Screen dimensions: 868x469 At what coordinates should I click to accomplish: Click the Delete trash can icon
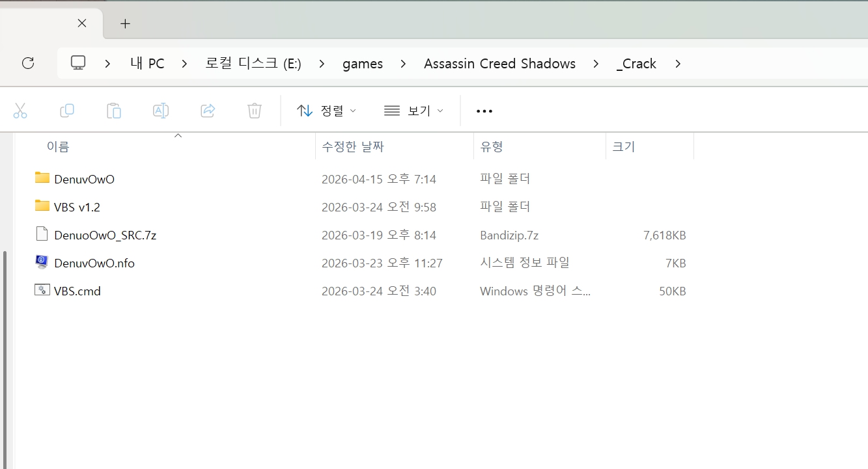click(x=255, y=111)
